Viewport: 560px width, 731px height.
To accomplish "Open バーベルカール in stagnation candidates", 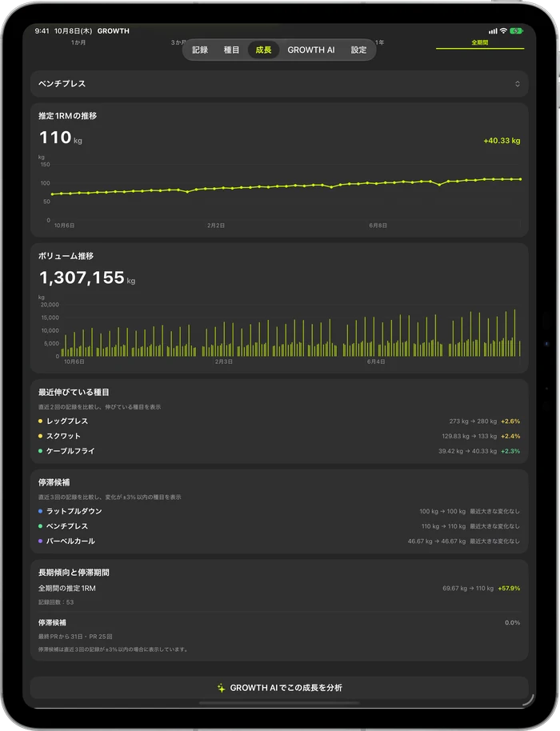I will tap(279, 541).
